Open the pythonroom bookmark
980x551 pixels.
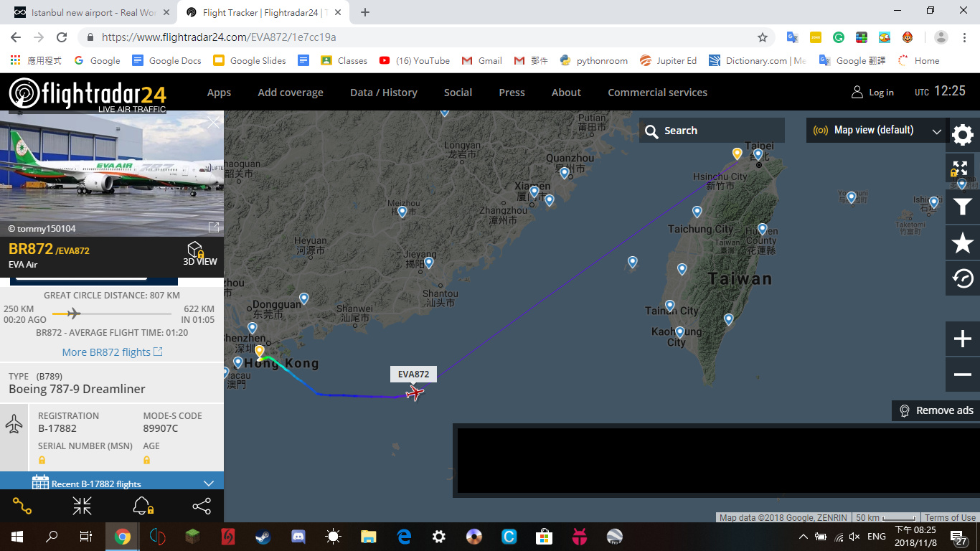(593, 61)
